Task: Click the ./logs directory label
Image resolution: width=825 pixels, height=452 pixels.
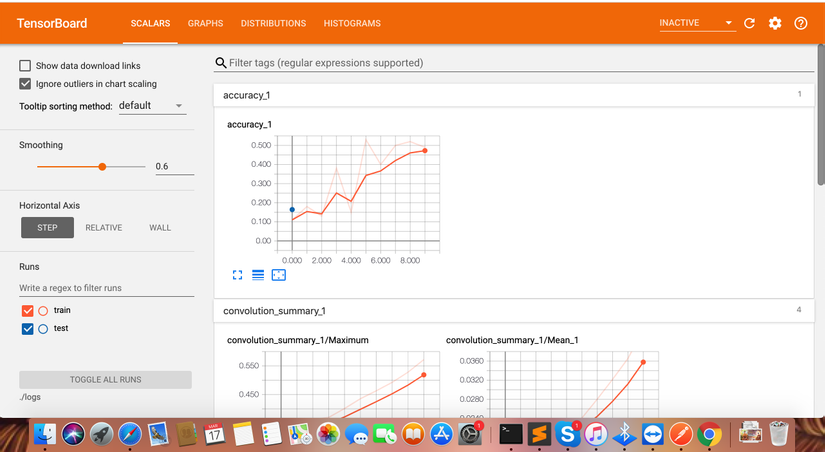Action: click(x=30, y=397)
